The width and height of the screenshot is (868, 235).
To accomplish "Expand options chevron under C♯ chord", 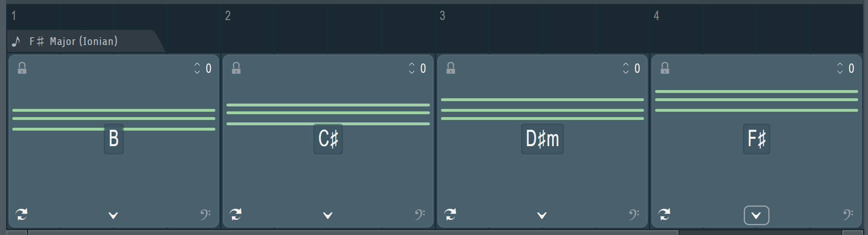I will click(x=328, y=215).
